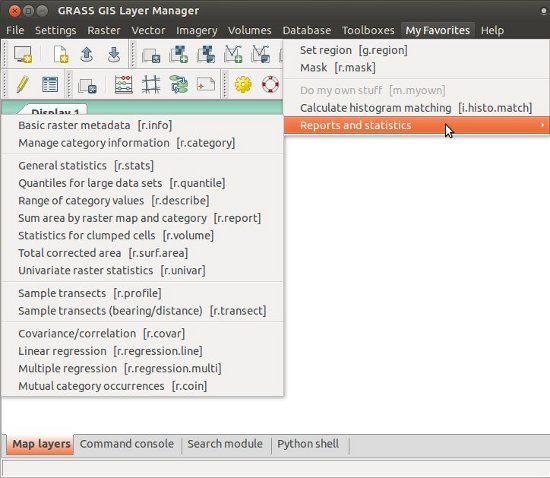Viewport: 550px width, 478px height.
Task: Click the open workspace upload-arrow icon
Action: pyautogui.click(x=87, y=55)
